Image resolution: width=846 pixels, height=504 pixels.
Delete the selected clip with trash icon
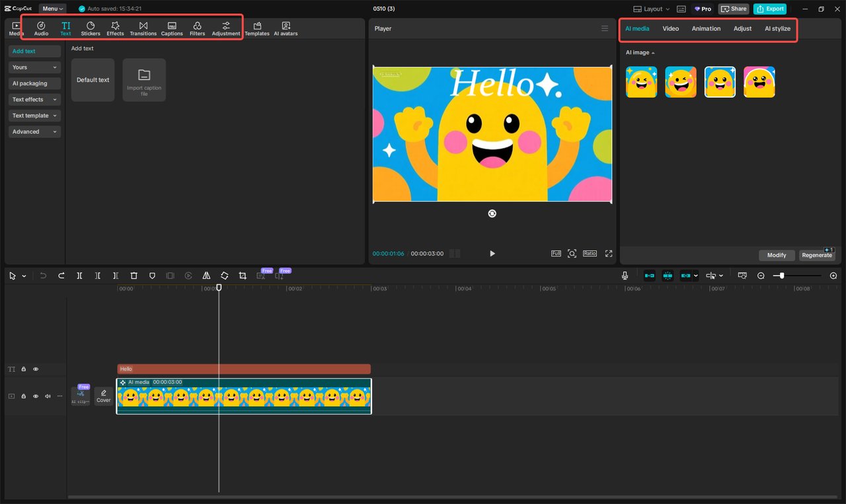pyautogui.click(x=134, y=275)
